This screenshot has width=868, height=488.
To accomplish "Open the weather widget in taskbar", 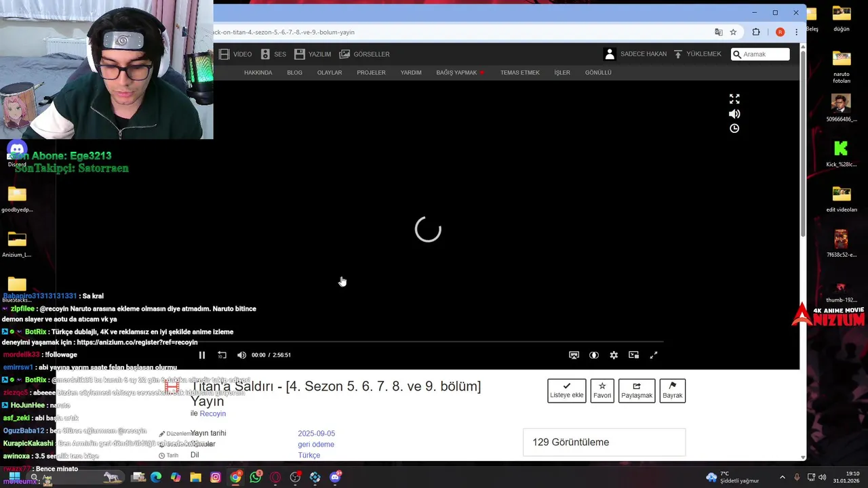I will (x=732, y=477).
